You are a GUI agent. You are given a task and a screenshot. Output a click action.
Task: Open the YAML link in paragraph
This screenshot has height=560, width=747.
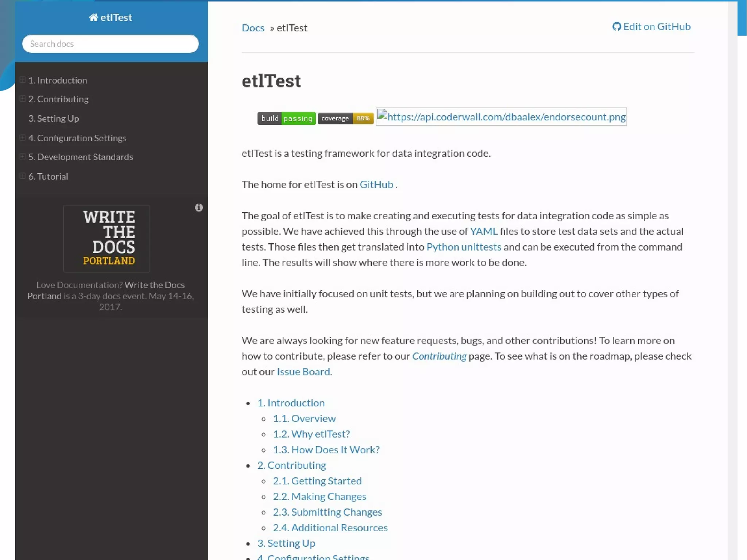(483, 231)
